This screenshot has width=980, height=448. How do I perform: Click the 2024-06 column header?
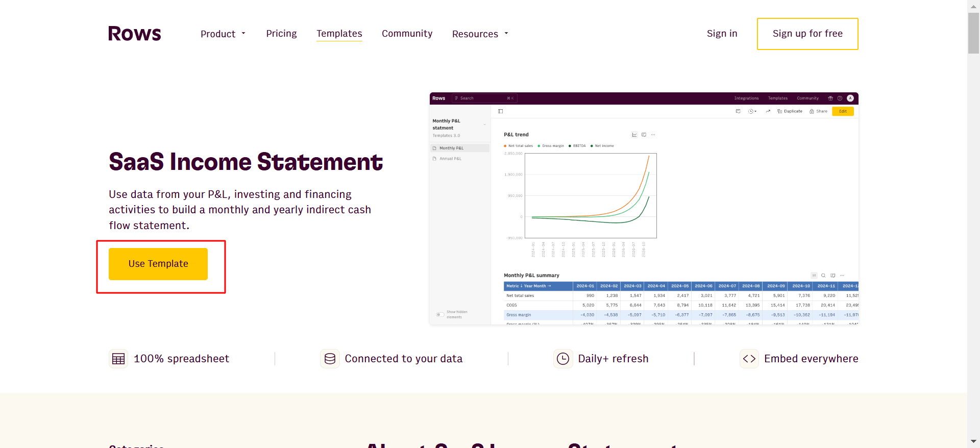[703, 286]
